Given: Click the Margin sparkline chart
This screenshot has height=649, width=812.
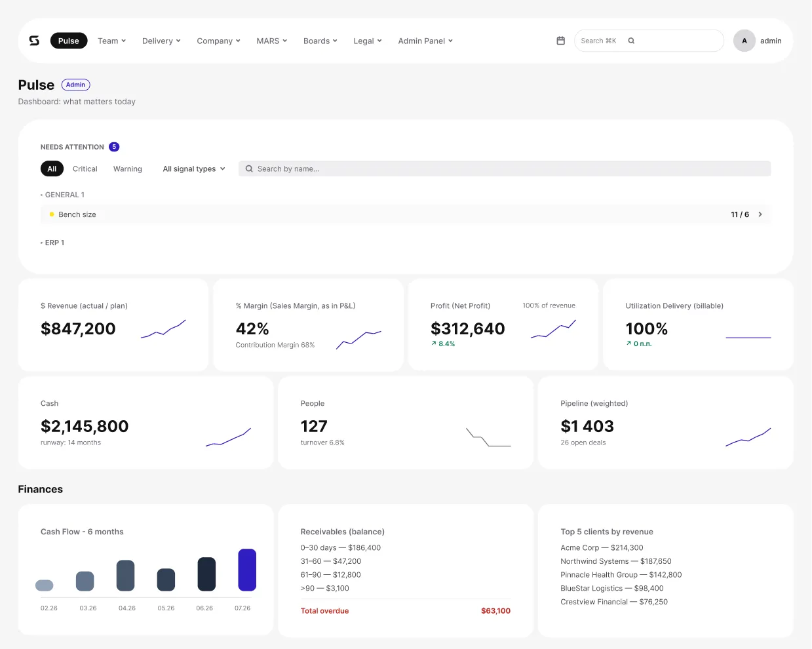Looking at the screenshot, I should click(358, 340).
